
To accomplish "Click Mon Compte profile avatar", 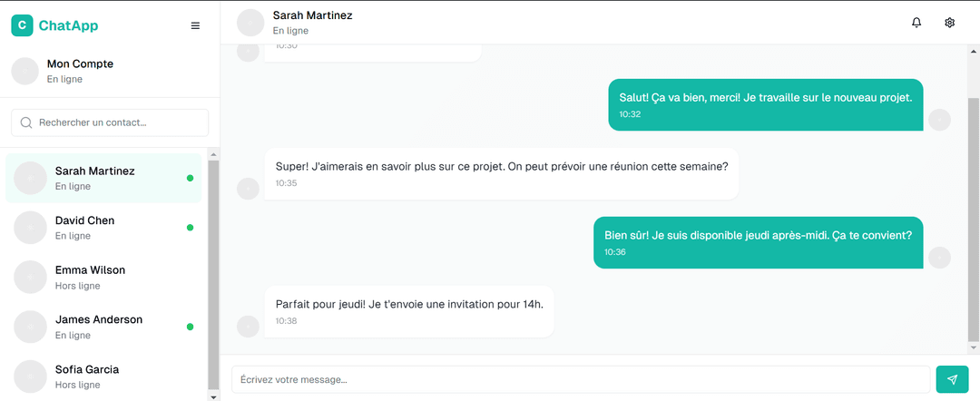I will tap(25, 72).
